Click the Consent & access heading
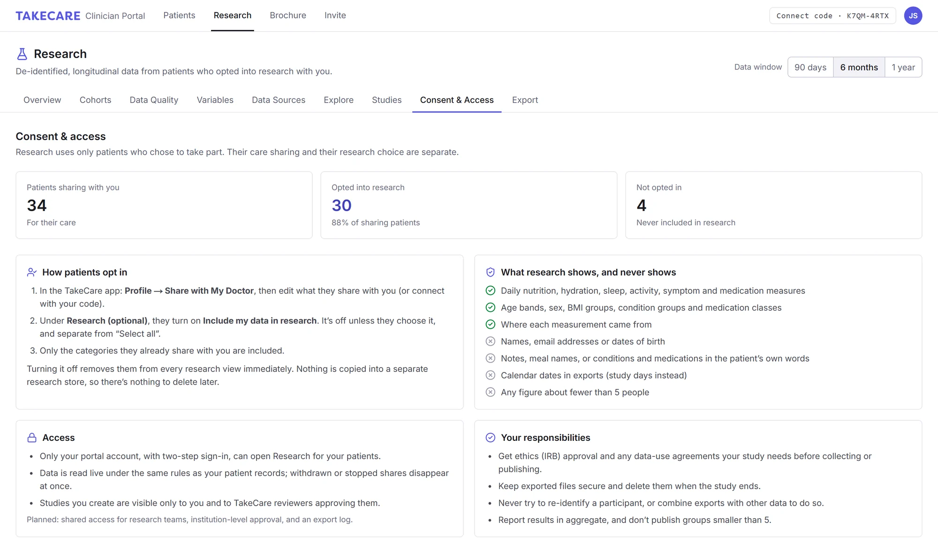 click(61, 136)
